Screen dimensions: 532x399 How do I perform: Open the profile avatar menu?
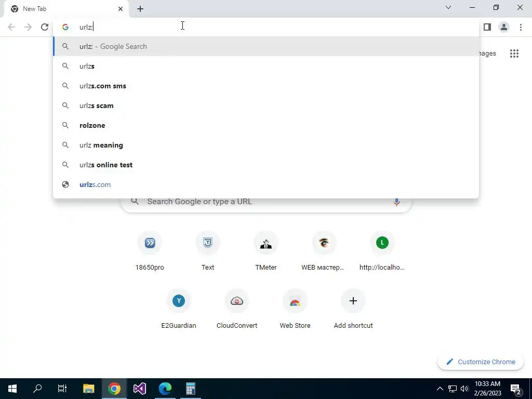[504, 27]
